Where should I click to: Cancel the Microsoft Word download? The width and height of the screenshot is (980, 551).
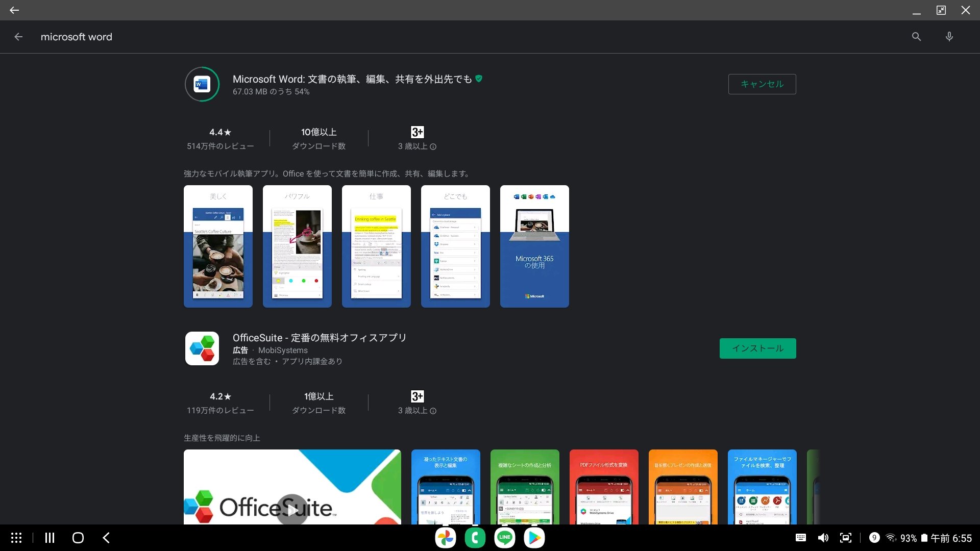pyautogui.click(x=762, y=84)
